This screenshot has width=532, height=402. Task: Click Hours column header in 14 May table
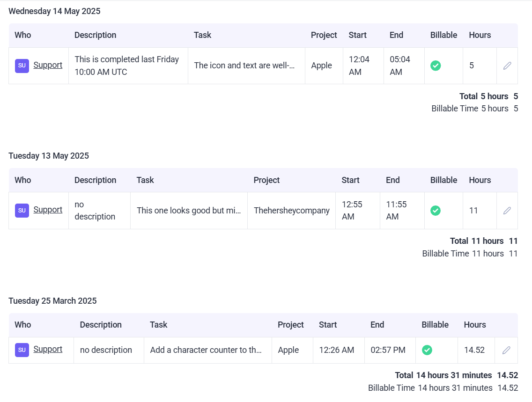coord(480,35)
